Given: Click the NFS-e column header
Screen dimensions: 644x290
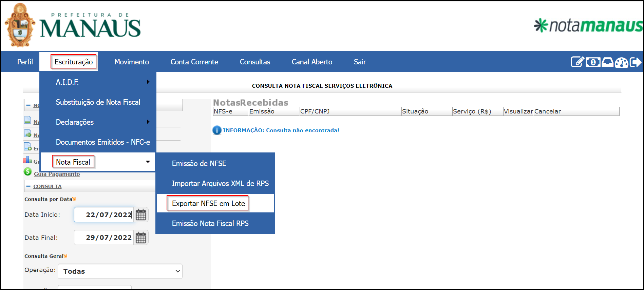Looking at the screenshot, I should tap(231, 111).
